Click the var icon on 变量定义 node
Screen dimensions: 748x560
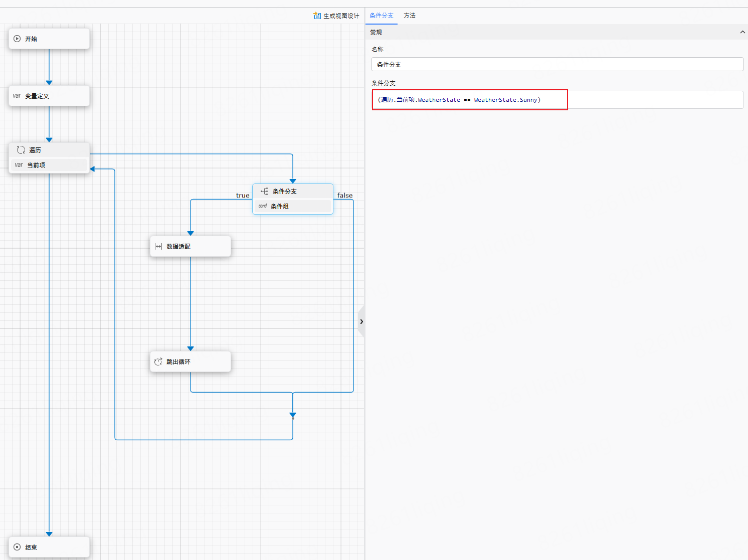click(17, 96)
